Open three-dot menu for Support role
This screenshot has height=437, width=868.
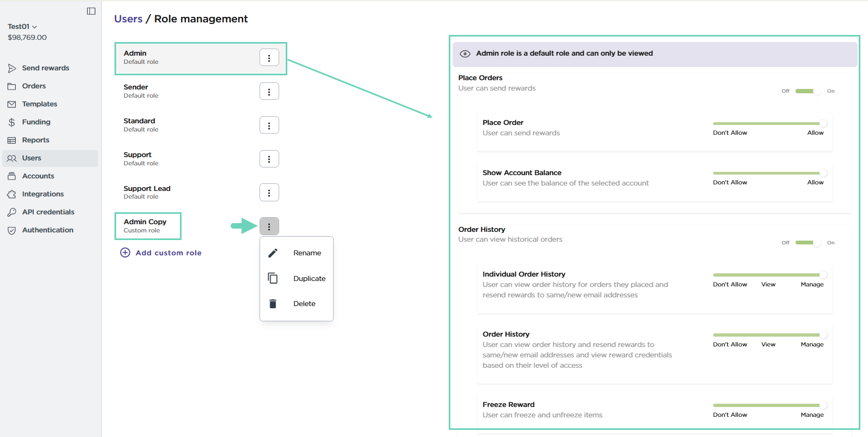269,159
